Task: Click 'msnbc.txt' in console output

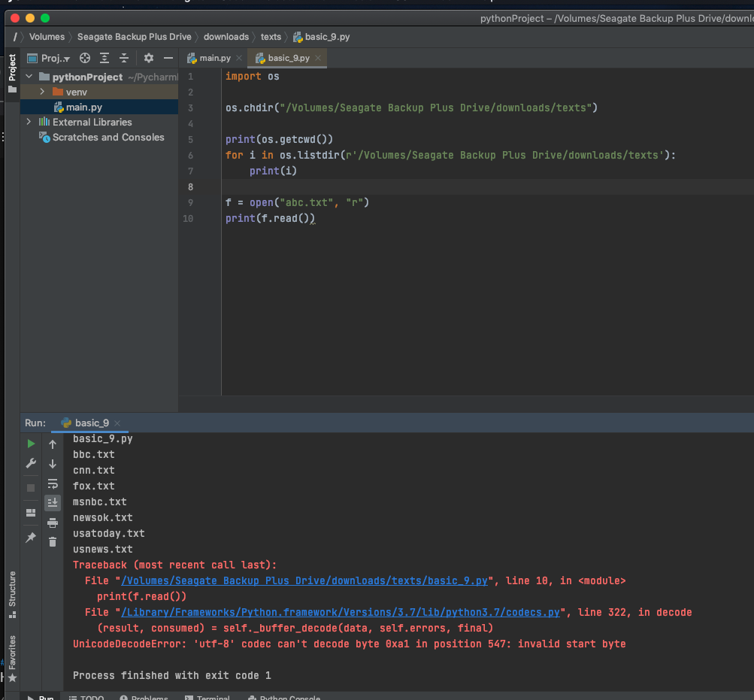Action: (x=99, y=502)
